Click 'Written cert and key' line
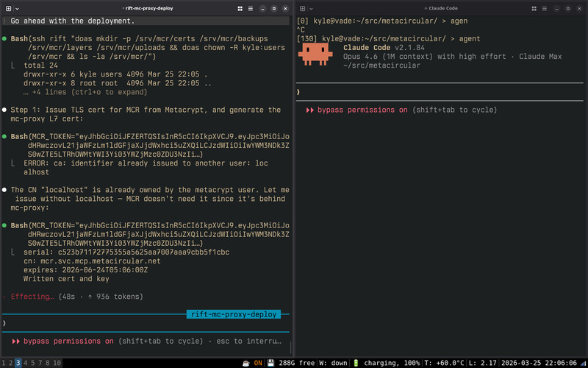 pos(66,279)
